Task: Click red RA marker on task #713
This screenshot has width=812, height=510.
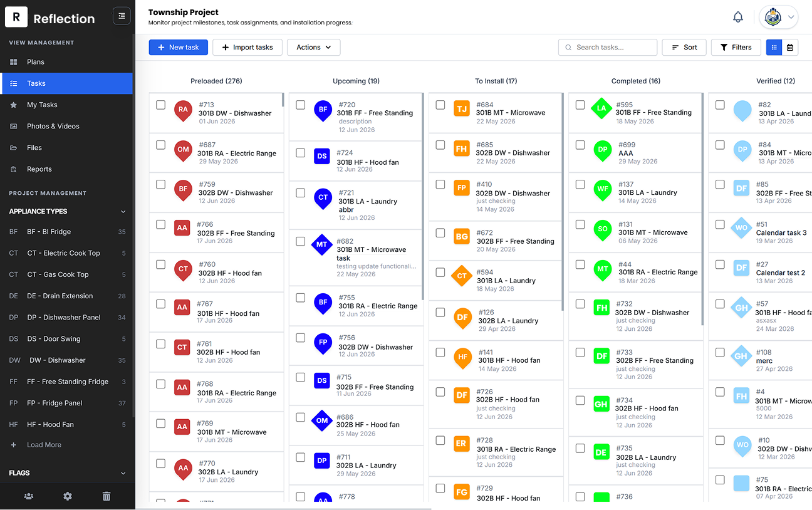Action: [x=183, y=110]
